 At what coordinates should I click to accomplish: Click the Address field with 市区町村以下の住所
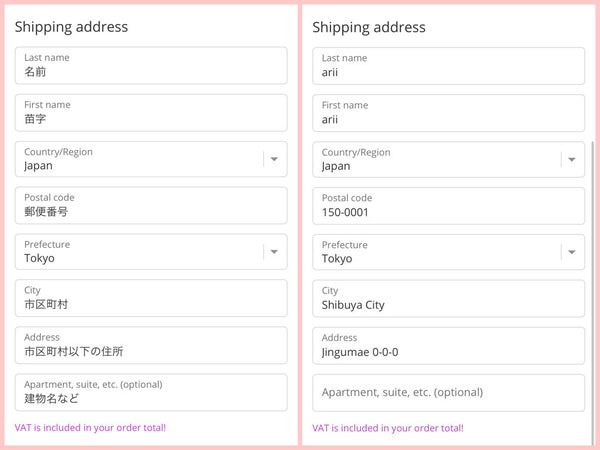coord(150,345)
